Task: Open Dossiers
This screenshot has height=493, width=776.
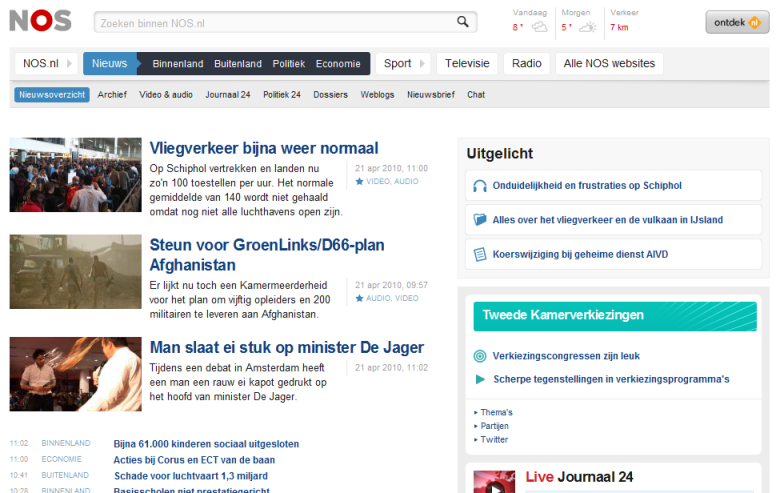Action: click(330, 95)
